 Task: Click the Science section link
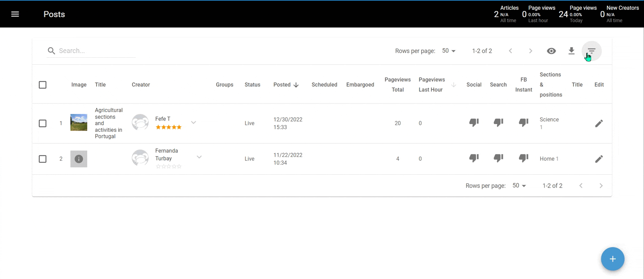tap(549, 120)
